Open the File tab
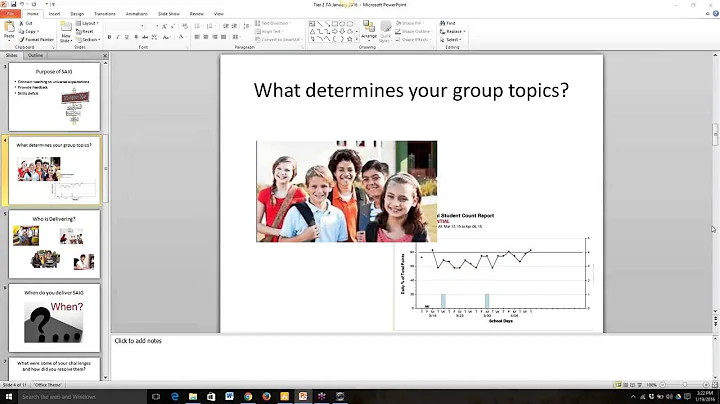 10,14
